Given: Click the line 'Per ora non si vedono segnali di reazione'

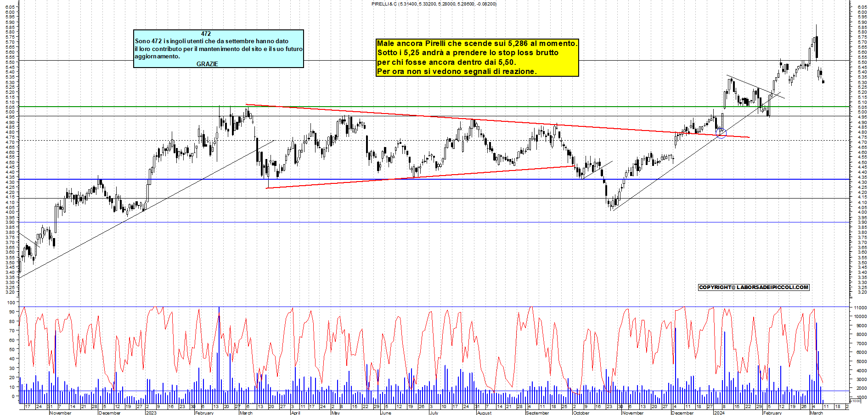Looking at the screenshot, I should click(x=456, y=71).
